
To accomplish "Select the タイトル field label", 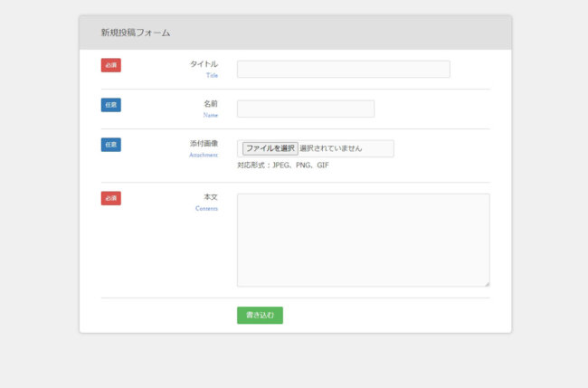I will [204, 64].
